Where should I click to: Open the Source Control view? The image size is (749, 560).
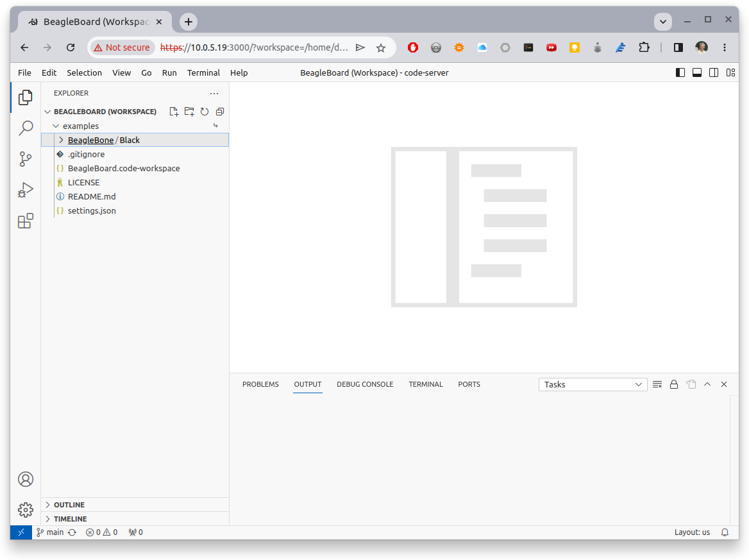(26, 159)
